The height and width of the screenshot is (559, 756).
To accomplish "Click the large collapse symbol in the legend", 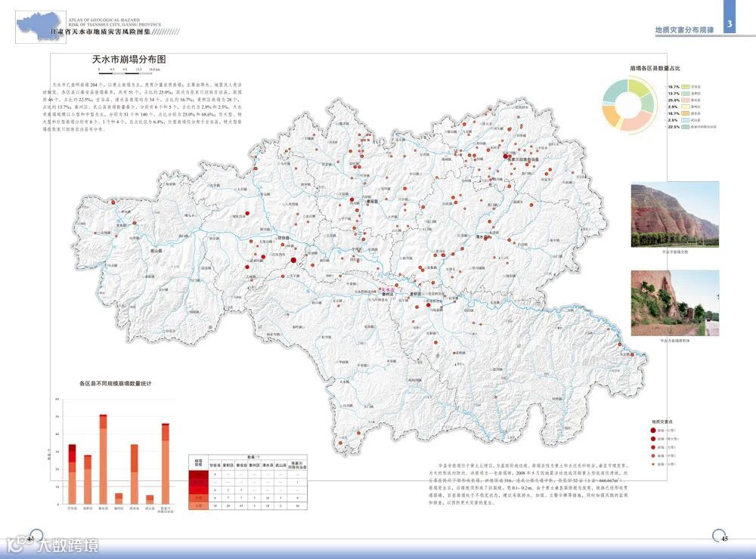I will pyautogui.click(x=653, y=448).
